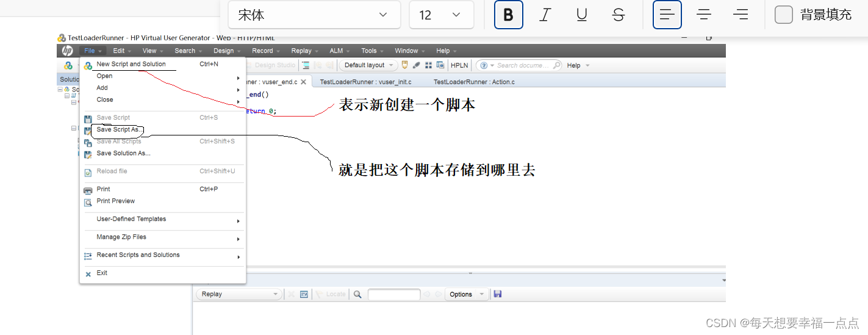
Task: Set text alignment to right
Action: [x=741, y=15]
